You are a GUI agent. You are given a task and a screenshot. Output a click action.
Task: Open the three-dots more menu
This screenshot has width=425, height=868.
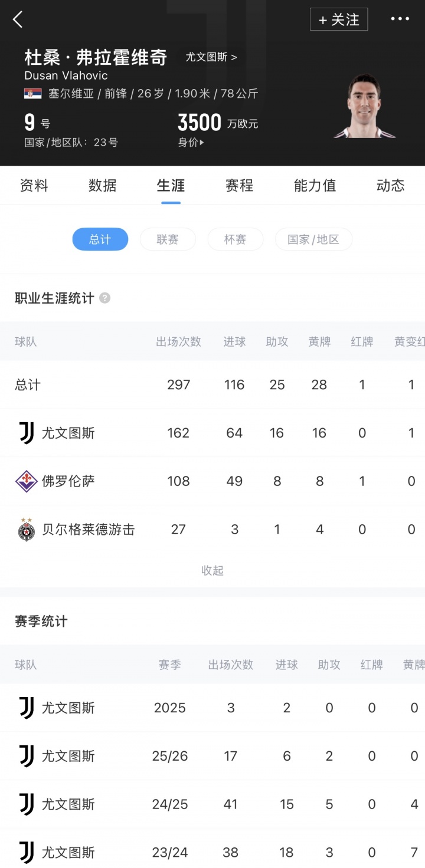(400, 19)
